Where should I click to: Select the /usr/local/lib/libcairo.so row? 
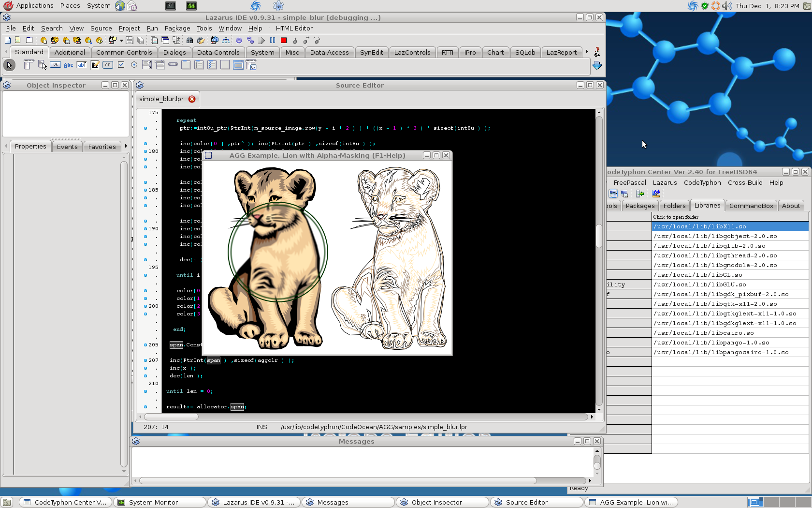[x=730, y=333]
